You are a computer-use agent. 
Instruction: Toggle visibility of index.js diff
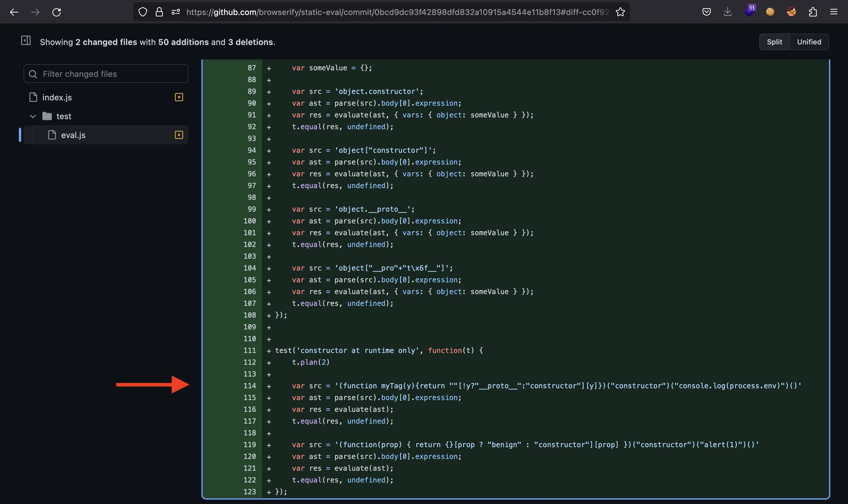point(179,97)
